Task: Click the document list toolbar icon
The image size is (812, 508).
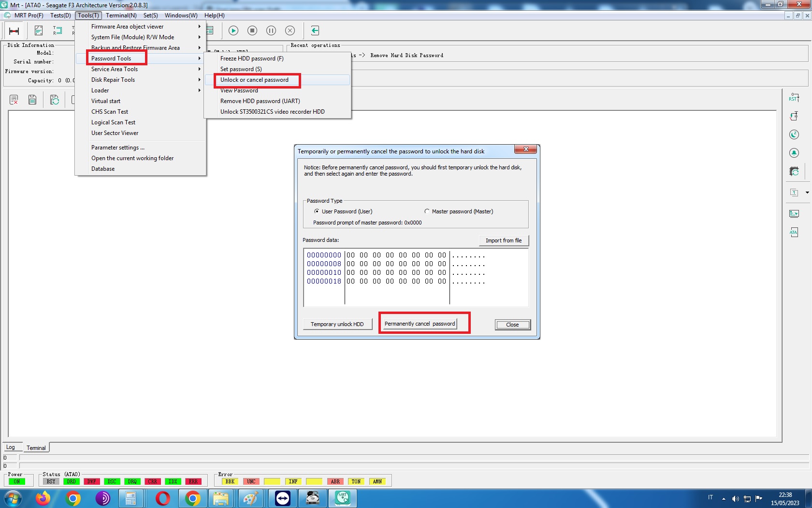Action: [x=39, y=31]
